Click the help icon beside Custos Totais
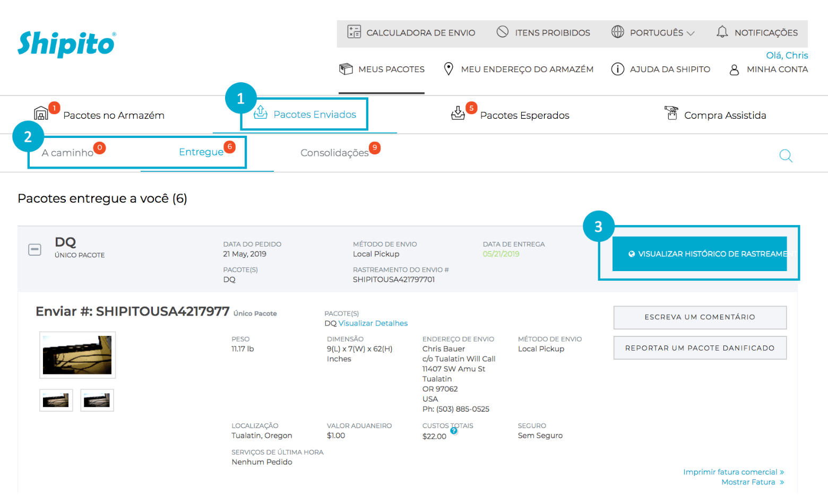This screenshot has width=828, height=504. [454, 431]
